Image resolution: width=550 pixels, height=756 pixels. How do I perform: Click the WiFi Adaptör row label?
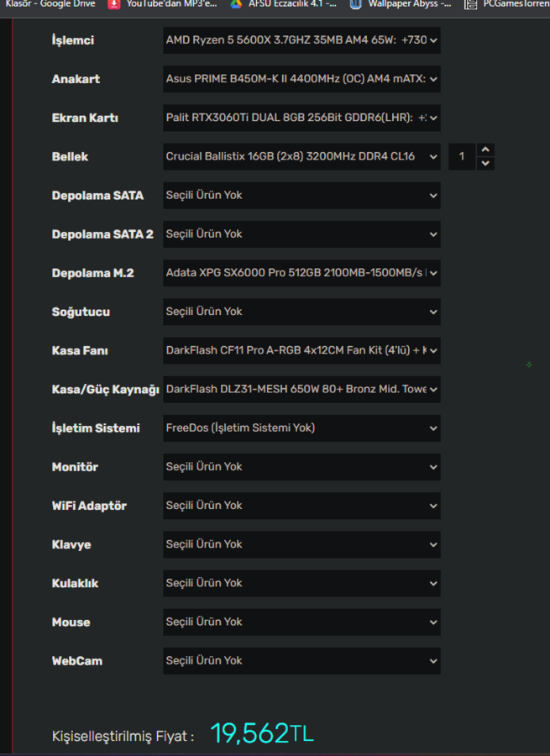(x=89, y=506)
